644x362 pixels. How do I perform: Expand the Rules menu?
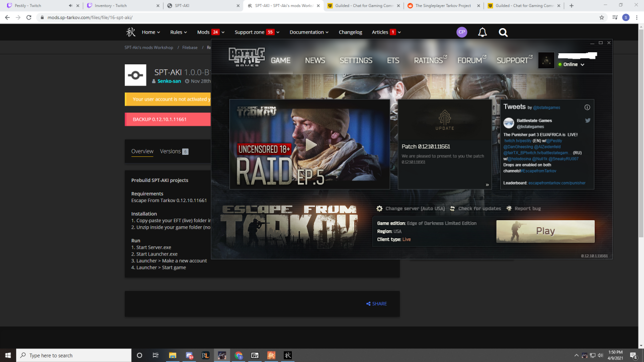coord(179,32)
